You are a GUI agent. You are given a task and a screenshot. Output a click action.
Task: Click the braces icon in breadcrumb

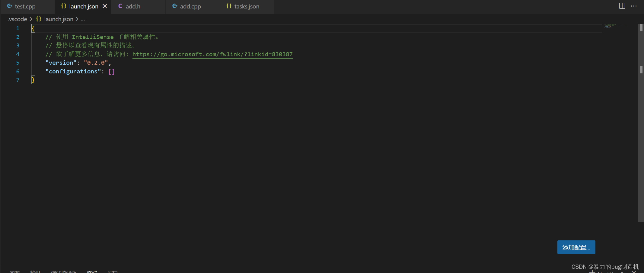pyautogui.click(x=39, y=19)
